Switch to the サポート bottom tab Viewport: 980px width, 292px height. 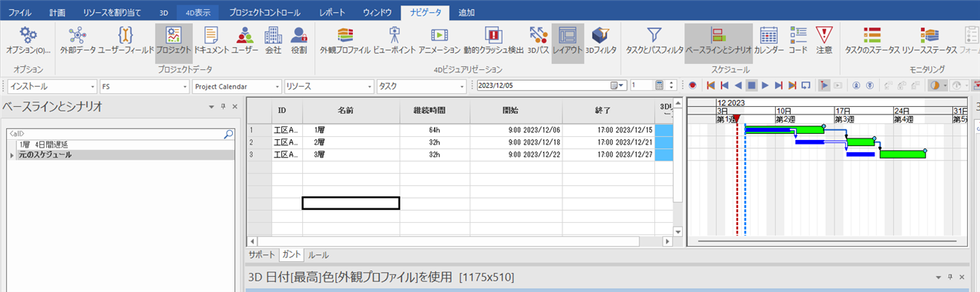[x=262, y=255]
